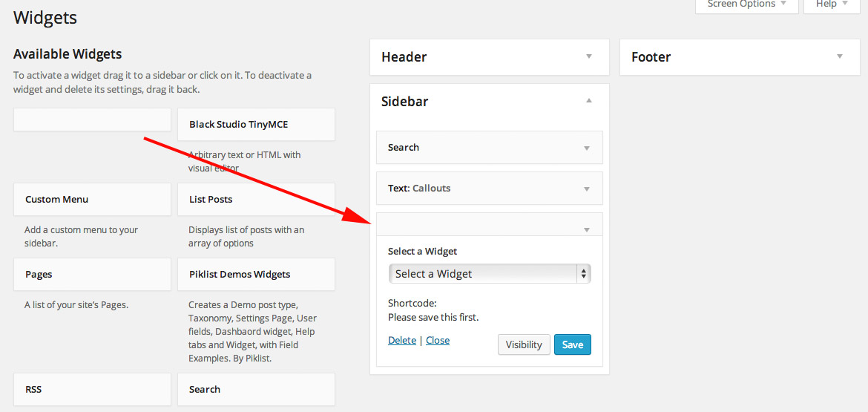
Task: Select the Custom Menu available widget
Action: pos(92,200)
